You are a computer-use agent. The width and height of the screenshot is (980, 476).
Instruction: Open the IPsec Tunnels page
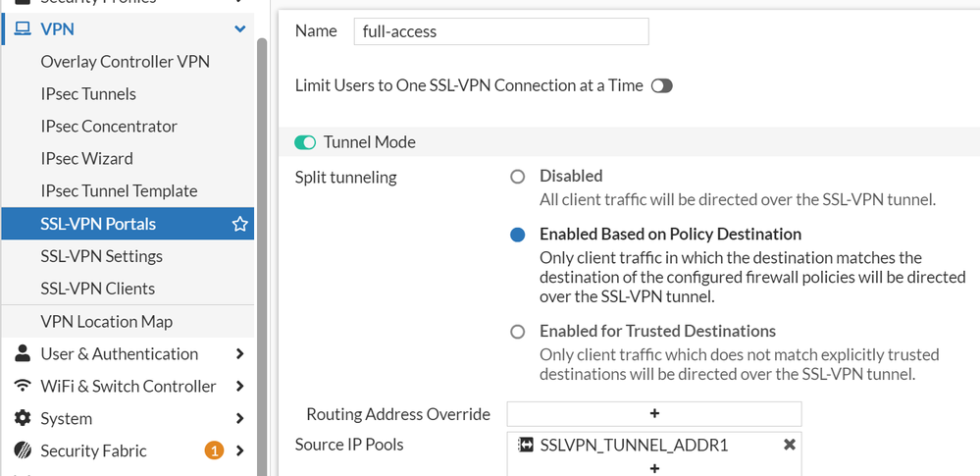click(x=88, y=94)
